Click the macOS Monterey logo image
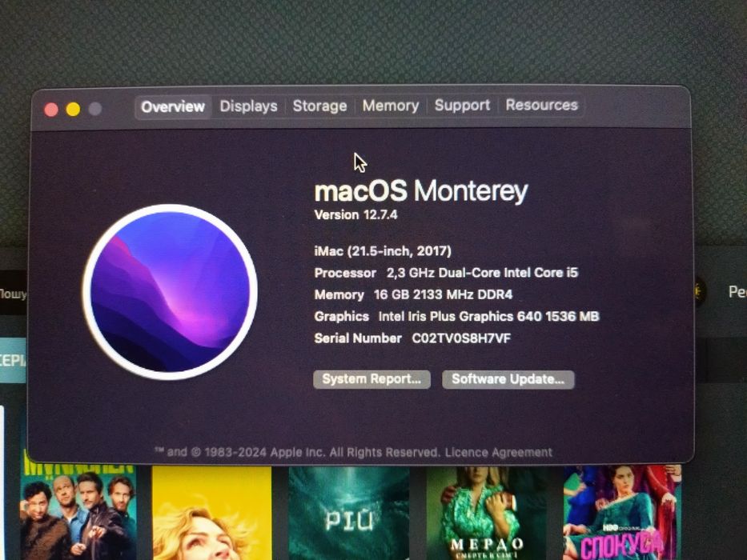The height and width of the screenshot is (560, 747). tap(170, 291)
